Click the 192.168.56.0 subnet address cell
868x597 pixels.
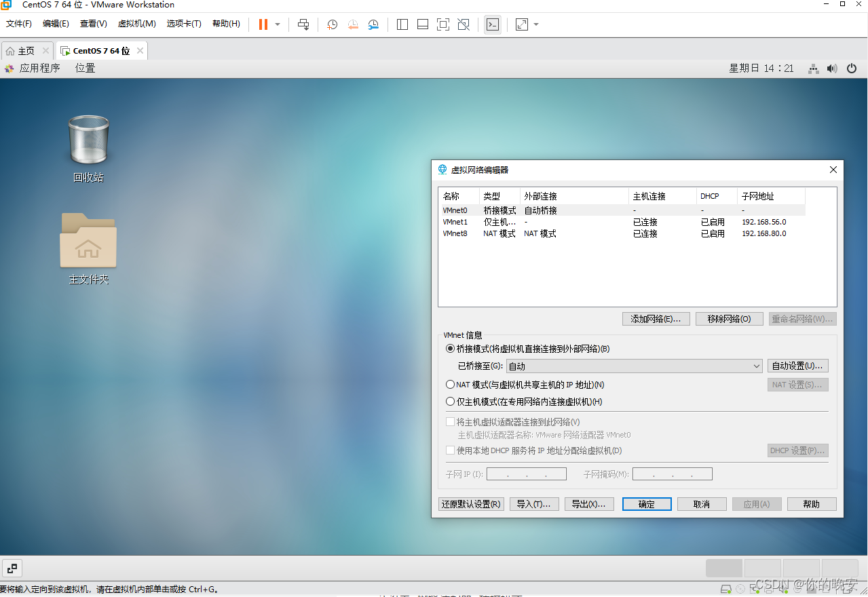[764, 222]
